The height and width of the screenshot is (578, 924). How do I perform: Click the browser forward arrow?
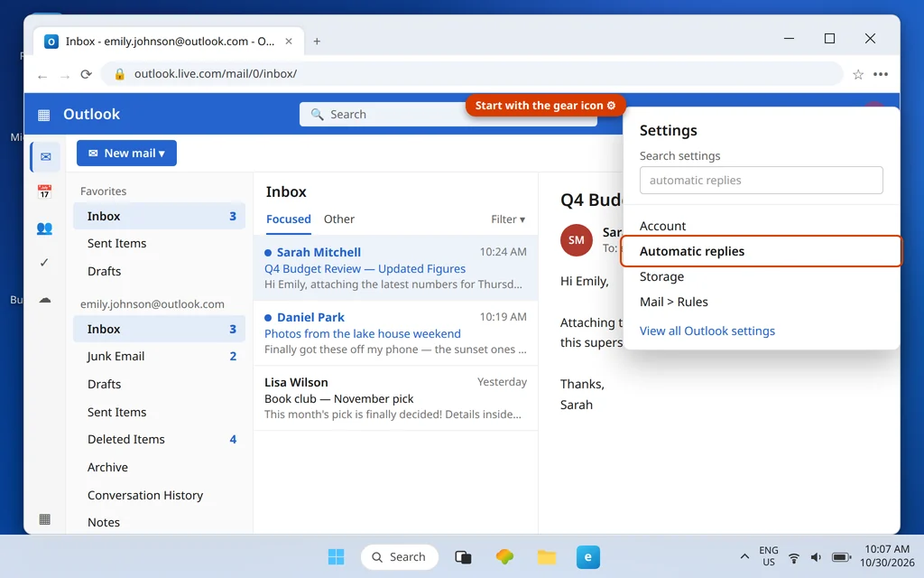tap(65, 75)
